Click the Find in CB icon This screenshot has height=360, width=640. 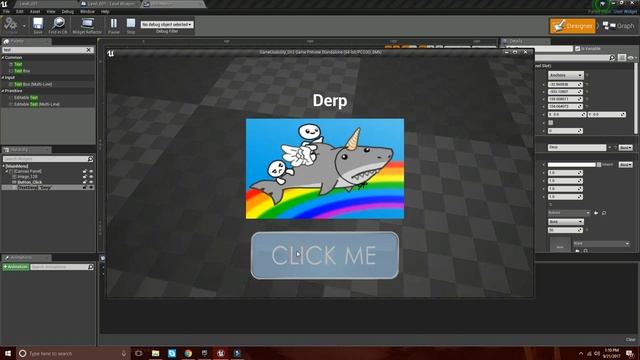click(x=58, y=25)
